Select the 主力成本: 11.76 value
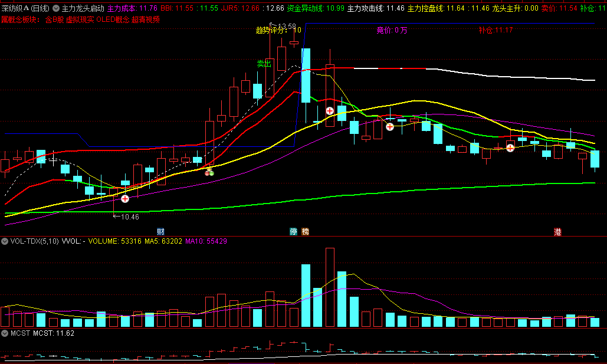 click(x=132, y=8)
